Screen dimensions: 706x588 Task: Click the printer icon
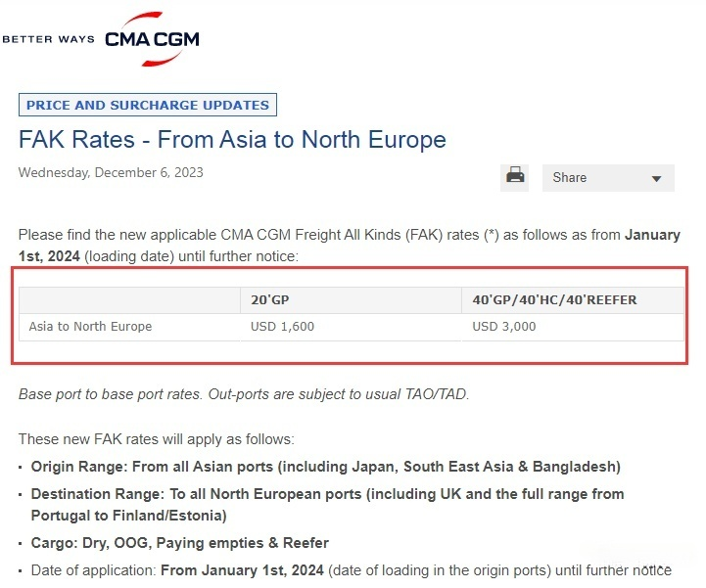point(515,176)
